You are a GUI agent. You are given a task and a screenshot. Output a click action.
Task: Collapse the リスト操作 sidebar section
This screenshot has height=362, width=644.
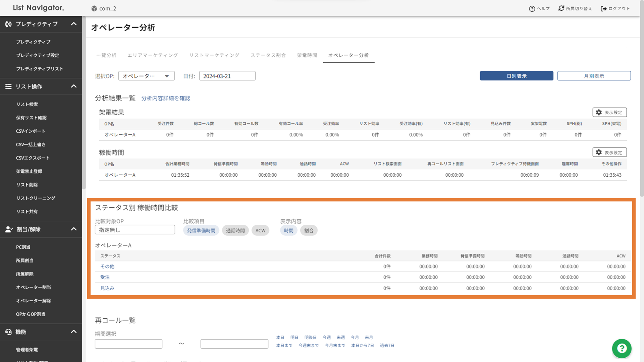click(x=74, y=86)
